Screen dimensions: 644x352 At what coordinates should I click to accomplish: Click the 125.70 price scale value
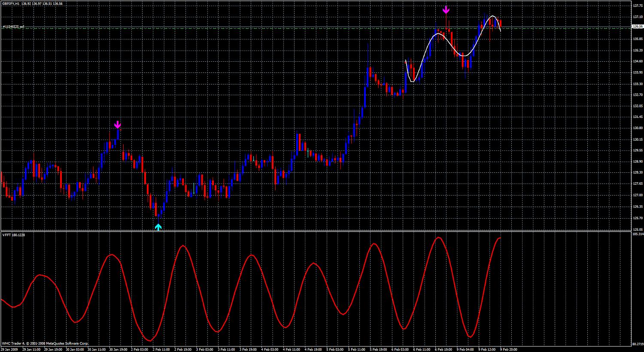[x=638, y=217]
